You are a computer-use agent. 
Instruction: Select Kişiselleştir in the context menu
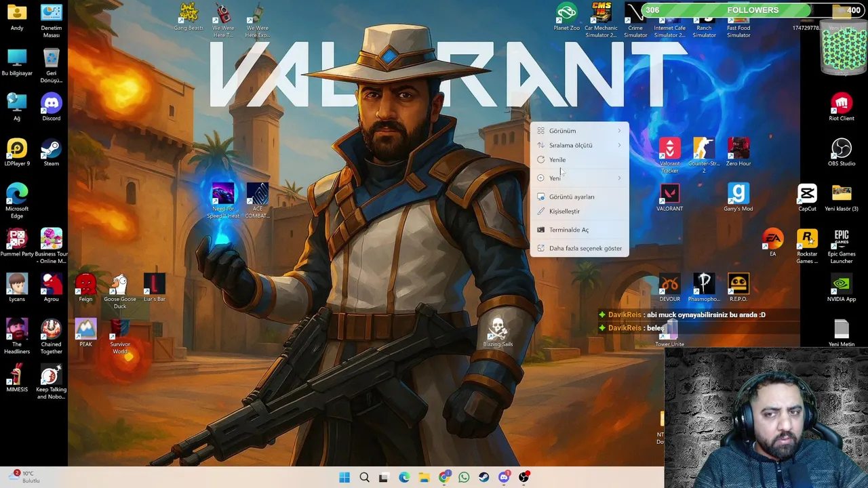(580, 211)
